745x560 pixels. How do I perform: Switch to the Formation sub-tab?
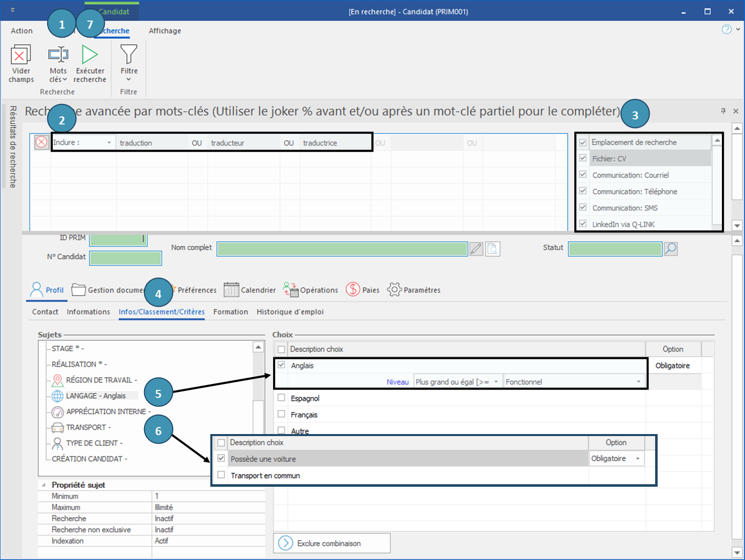[230, 312]
